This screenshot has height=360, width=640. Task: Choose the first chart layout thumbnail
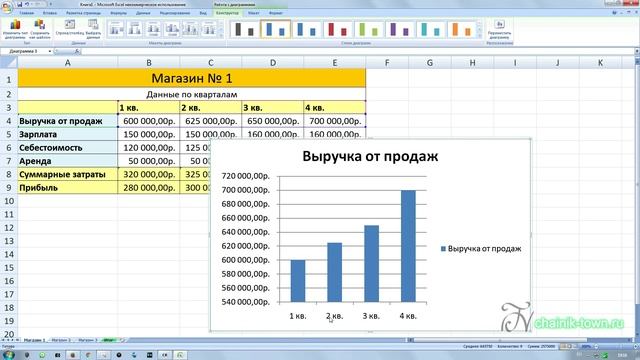(116, 29)
